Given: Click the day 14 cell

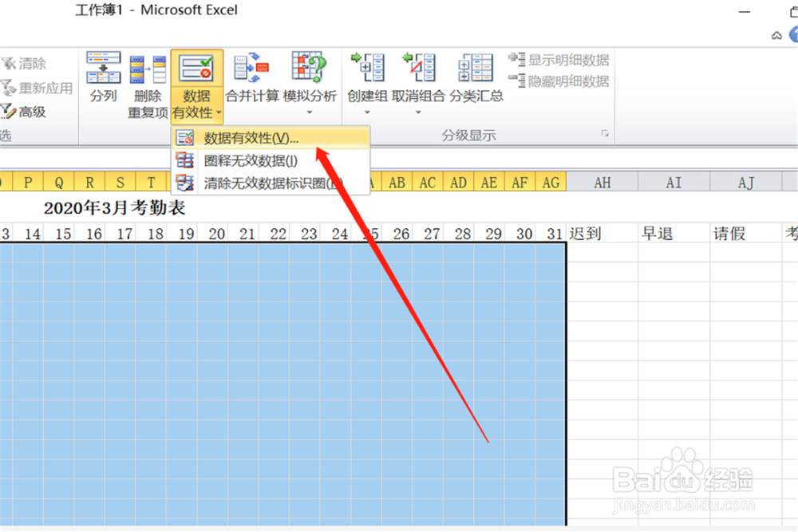Looking at the screenshot, I should [28, 234].
